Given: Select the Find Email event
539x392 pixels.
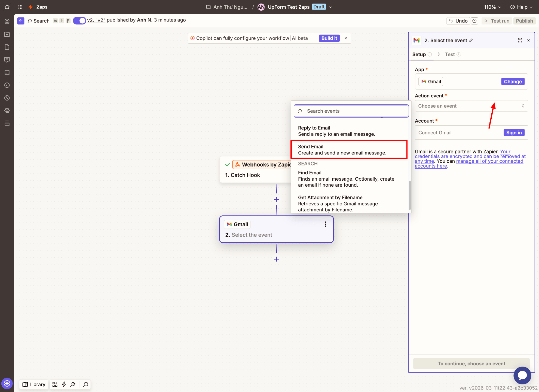Looking at the screenshot, I should (349, 179).
